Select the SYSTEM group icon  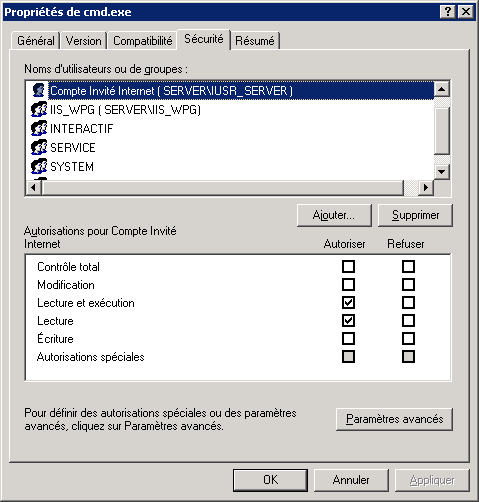(39, 166)
